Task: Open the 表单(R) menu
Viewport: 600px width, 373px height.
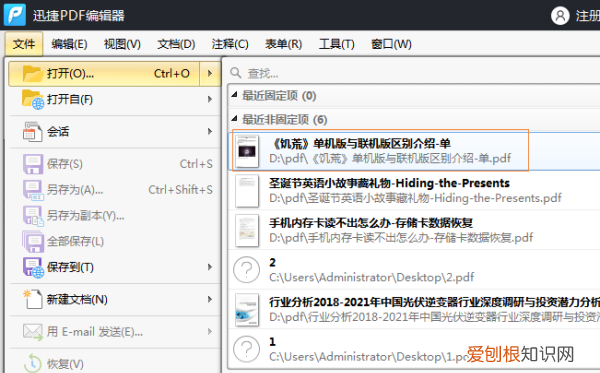Action: [284, 44]
